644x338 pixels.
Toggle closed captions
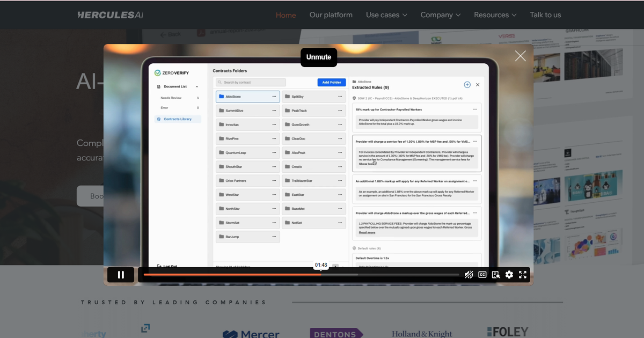482,275
